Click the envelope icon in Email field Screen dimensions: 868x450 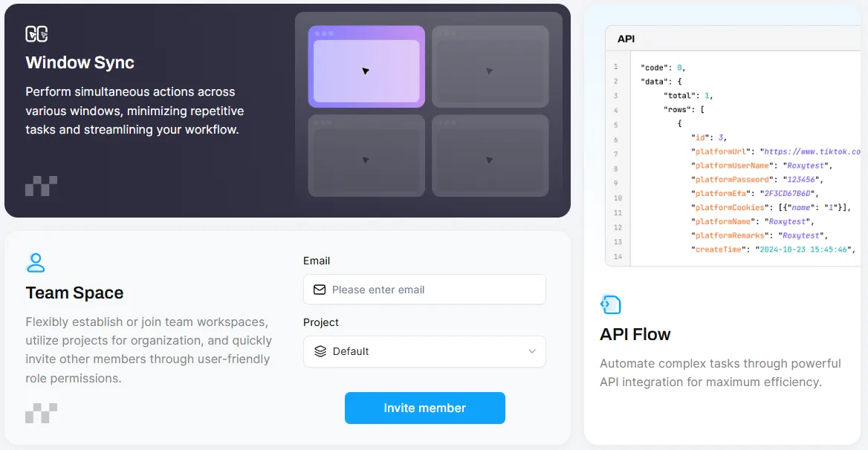(x=320, y=290)
